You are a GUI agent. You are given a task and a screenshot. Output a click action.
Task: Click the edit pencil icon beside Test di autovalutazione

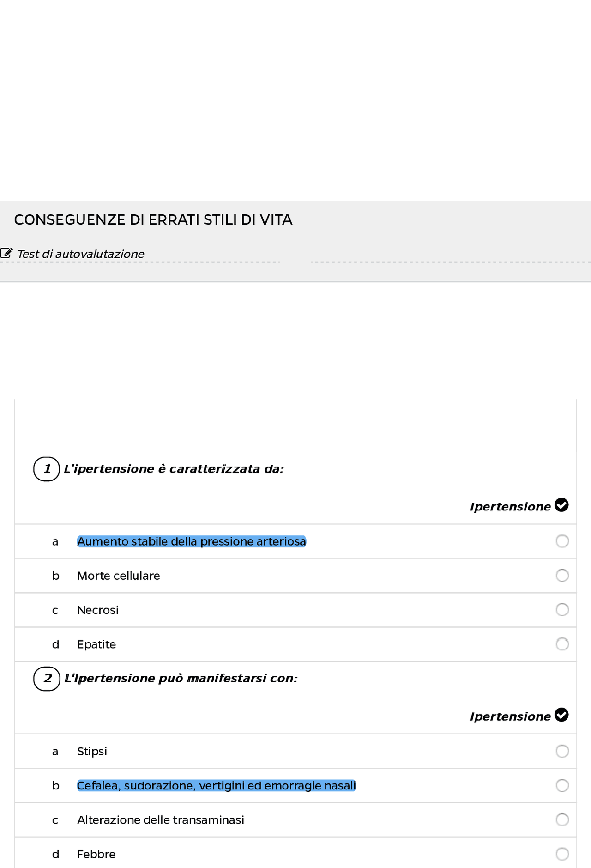[6, 253]
